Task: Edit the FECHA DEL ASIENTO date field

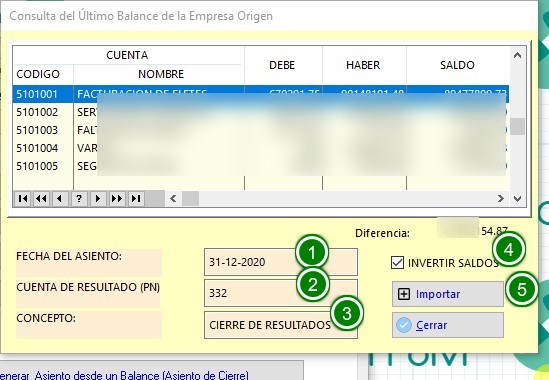Action: pyautogui.click(x=280, y=262)
